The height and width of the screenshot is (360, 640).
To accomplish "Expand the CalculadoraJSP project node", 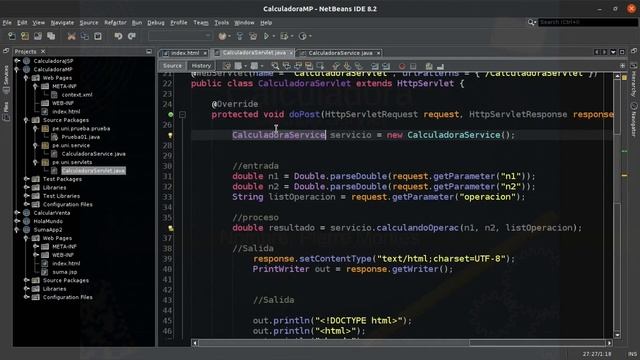I will click(17, 61).
